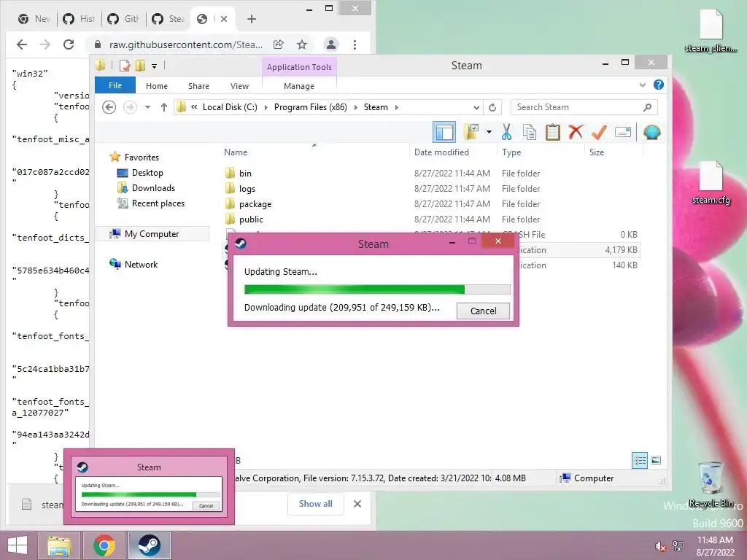This screenshot has height=560, width=747.
Task: Open the folder options dropdown arrow
Action: (489, 132)
